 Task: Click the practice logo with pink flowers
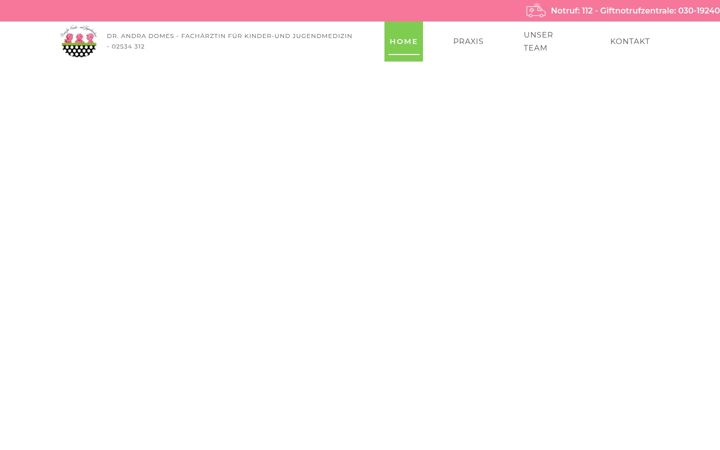pos(79,41)
